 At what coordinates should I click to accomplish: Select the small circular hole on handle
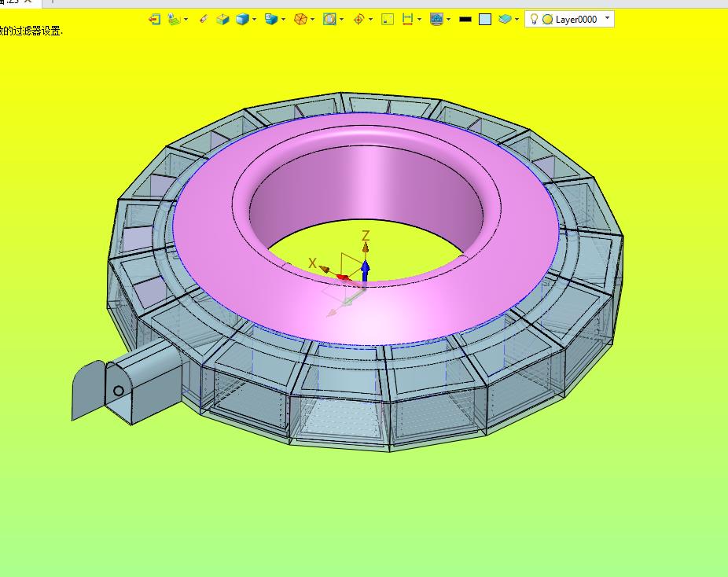click(119, 391)
